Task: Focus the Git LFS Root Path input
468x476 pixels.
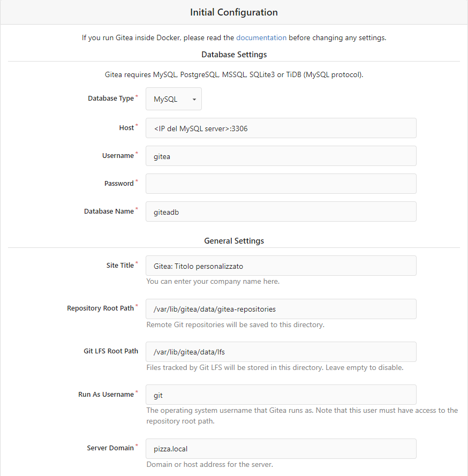Action: (x=281, y=352)
